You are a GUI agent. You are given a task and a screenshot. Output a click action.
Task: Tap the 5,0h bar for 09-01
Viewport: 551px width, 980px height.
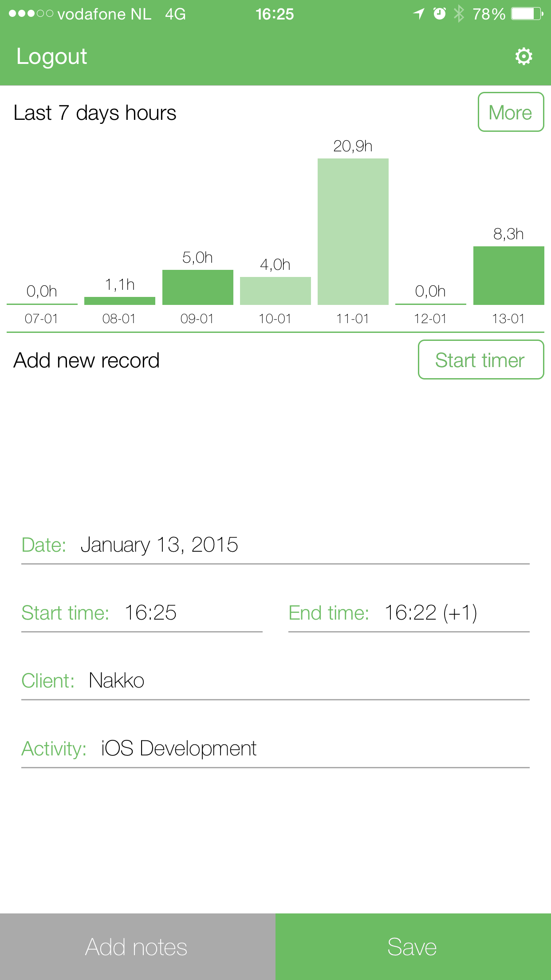[x=197, y=287]
